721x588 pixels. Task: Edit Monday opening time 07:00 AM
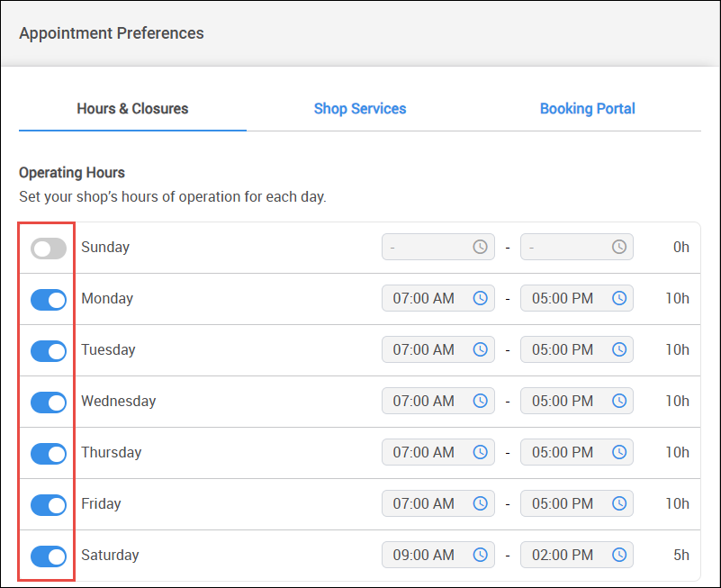point(438,298)
